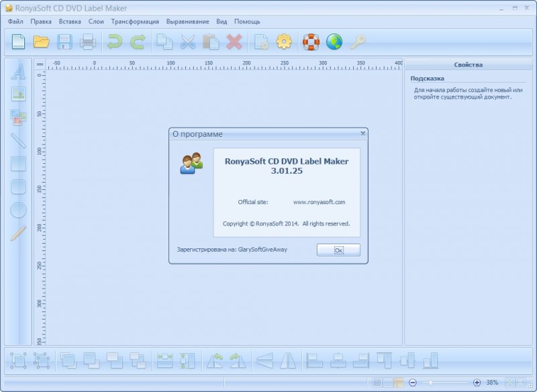Viewport: 537px width, 392px height.
Task: Open program settings with the orange gear icon
Action: pos(284,42)
